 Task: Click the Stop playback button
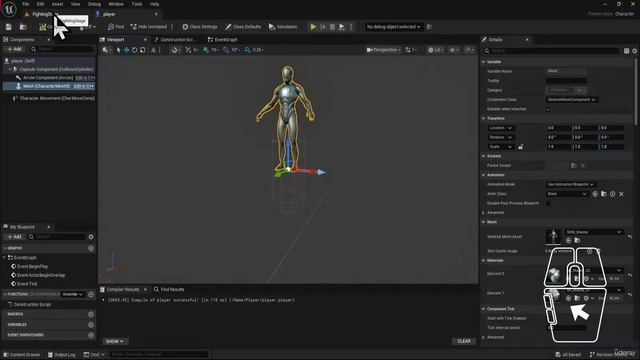click(x=332, y=27)
